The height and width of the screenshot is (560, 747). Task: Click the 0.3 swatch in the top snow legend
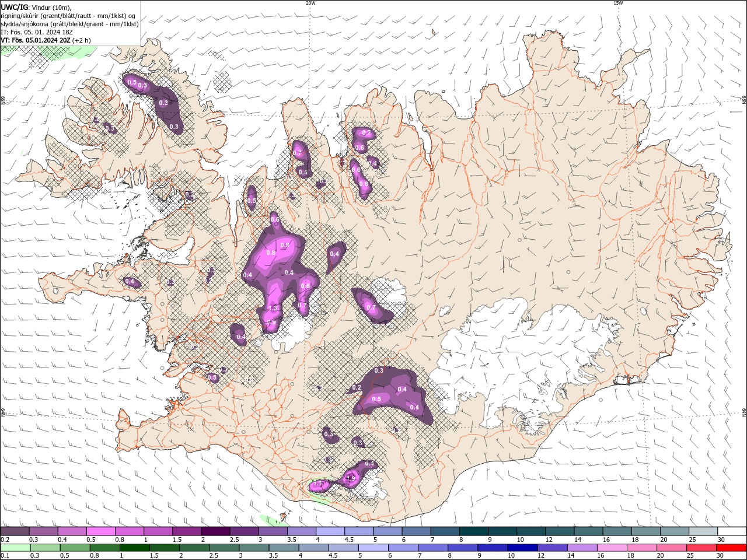[x=43, y=531]
